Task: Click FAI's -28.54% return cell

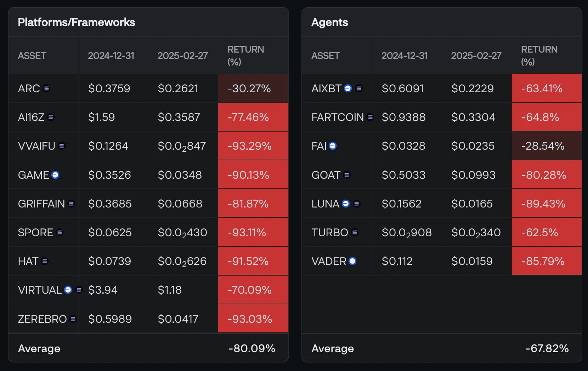Action: click(x=547, y=146)
